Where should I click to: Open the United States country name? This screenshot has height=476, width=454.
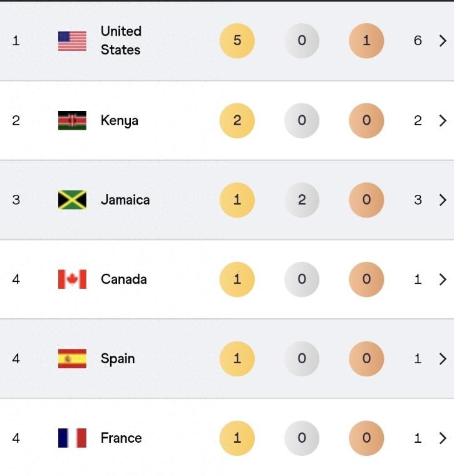coord(121,40)
